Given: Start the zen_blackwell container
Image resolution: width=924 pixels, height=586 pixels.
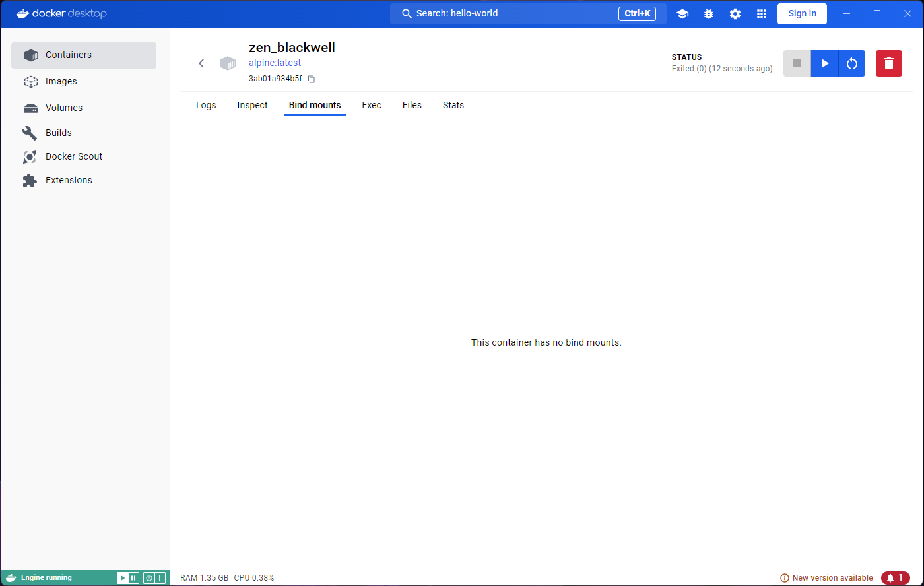Looking at the screenshot, I should point(824,63).
